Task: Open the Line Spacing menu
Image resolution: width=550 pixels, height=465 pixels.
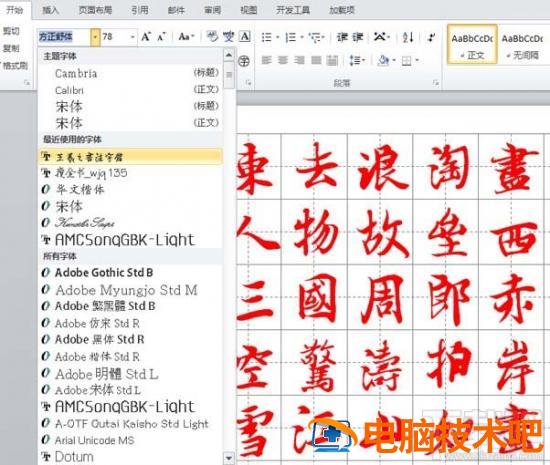Action: 357,61
